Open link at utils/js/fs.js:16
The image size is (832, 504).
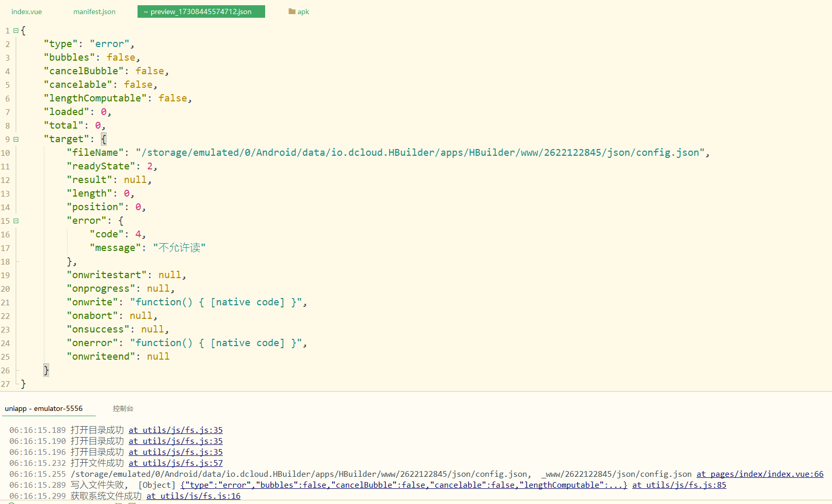193,496
